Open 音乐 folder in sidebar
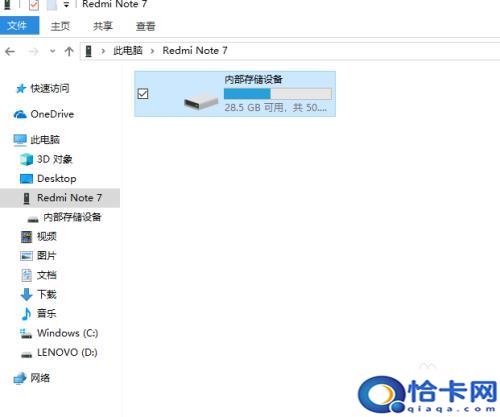The width and height of the screenshot is (500, 417). tap(47, 313)
